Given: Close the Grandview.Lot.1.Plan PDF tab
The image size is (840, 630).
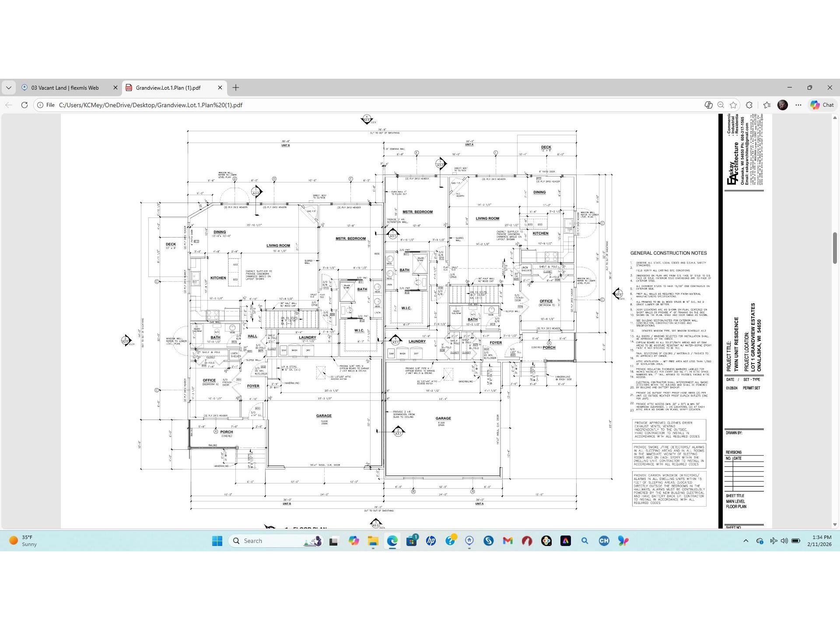Looking at the screenshot, I should tap(220, 87).
